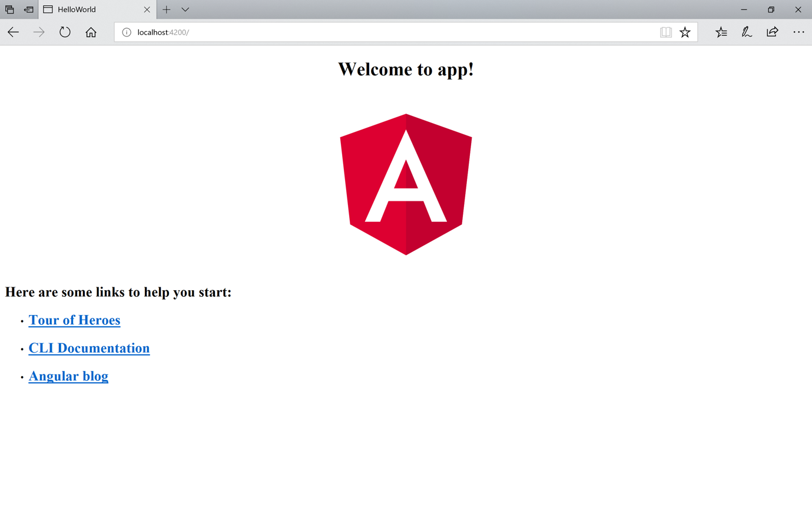Expand the tab preview chevron

click(x=185, y=9)
